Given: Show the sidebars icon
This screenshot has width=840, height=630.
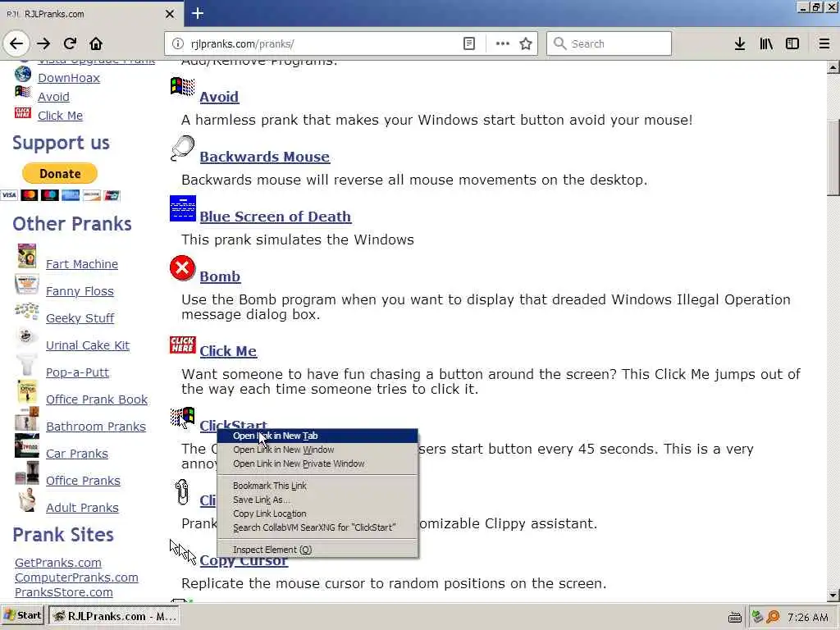Looking at the screenshot, I should 792,43.
